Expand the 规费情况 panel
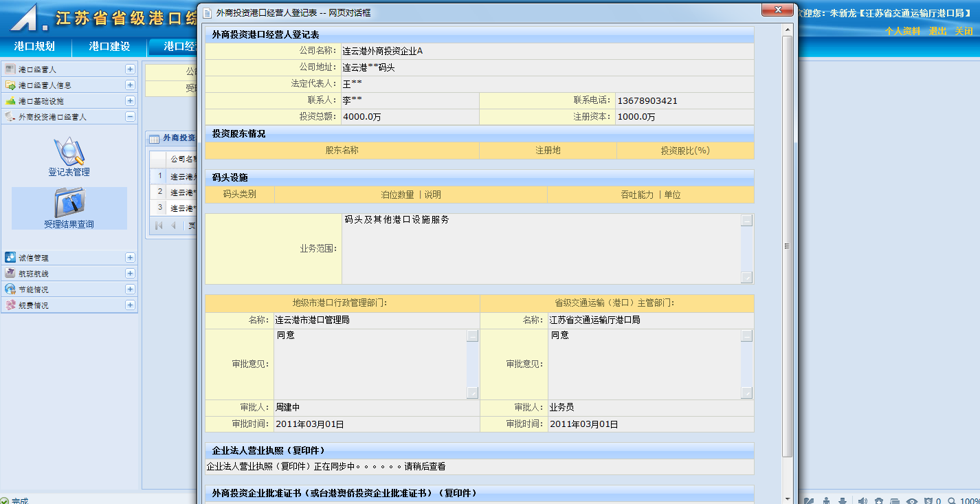 (x=130, y=305)
